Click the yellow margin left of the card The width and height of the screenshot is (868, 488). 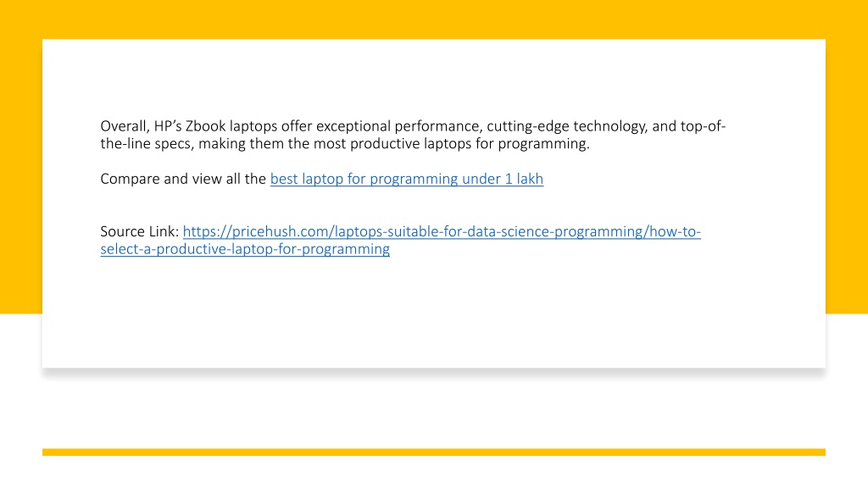point(21,176)
